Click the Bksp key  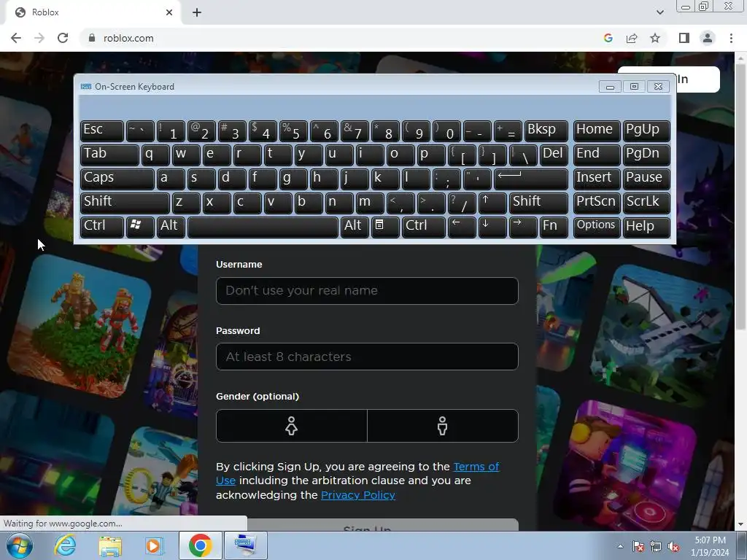coord(546,131)
